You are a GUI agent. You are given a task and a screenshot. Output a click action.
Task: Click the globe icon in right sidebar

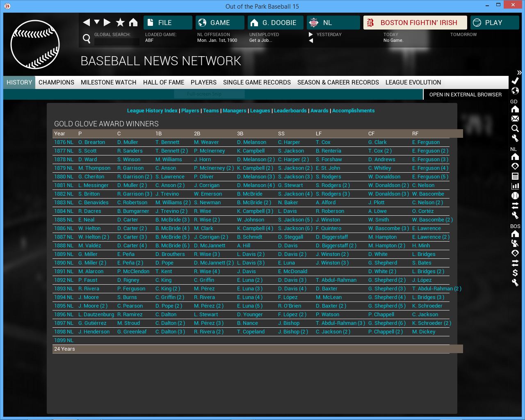(515, 91)
